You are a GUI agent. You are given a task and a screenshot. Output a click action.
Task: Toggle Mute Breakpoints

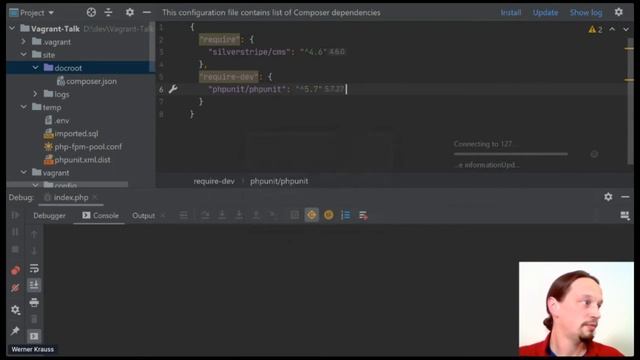pyautogui.click(x=16, y=288)
